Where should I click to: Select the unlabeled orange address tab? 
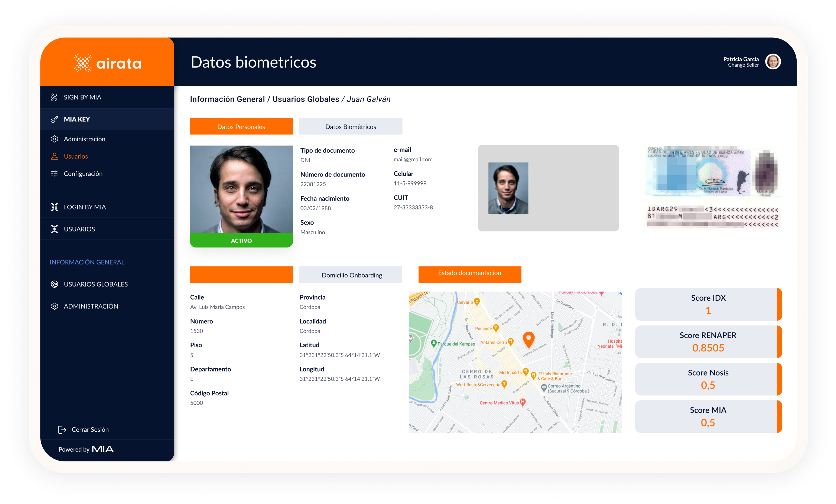tap(241, 275)
